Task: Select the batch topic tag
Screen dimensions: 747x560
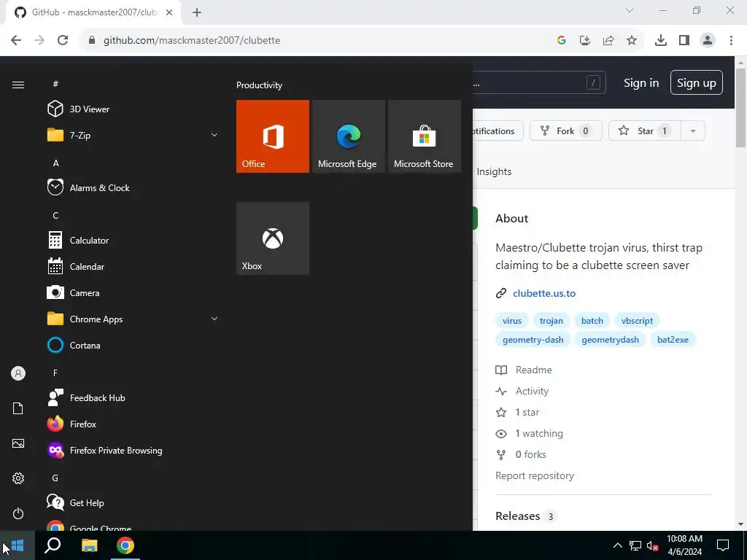Action: click(x=592, y=321)
